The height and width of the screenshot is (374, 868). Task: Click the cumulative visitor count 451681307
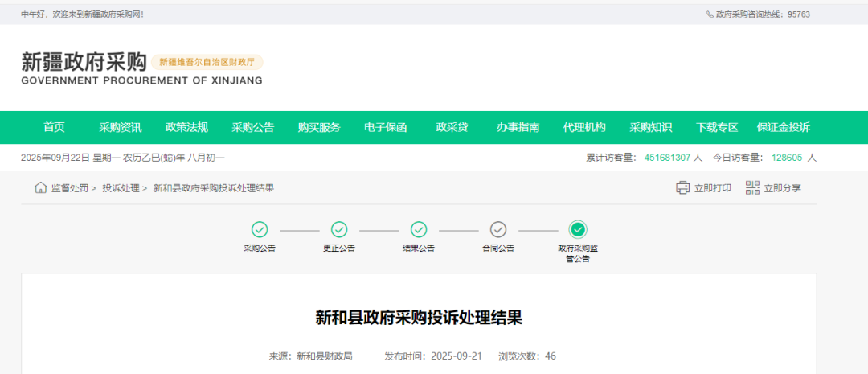[x=667, y=158]
